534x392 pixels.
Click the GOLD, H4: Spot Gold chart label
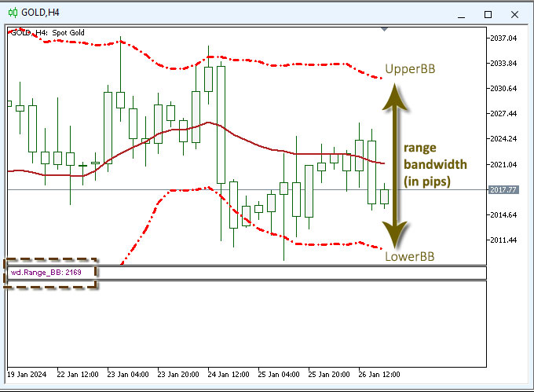(48, 33)
